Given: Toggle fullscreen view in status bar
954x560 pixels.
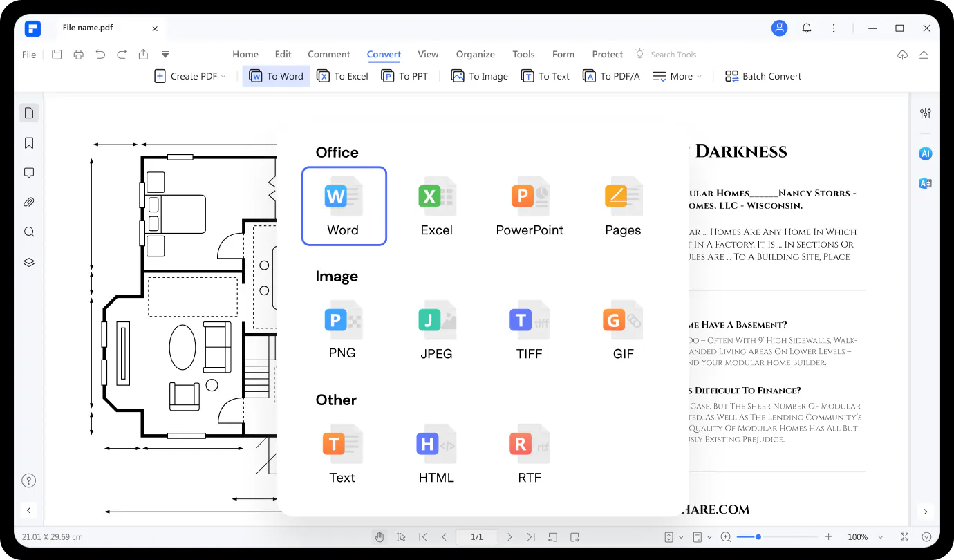Looking at the screenshot, I should click(x=905, y=537).
